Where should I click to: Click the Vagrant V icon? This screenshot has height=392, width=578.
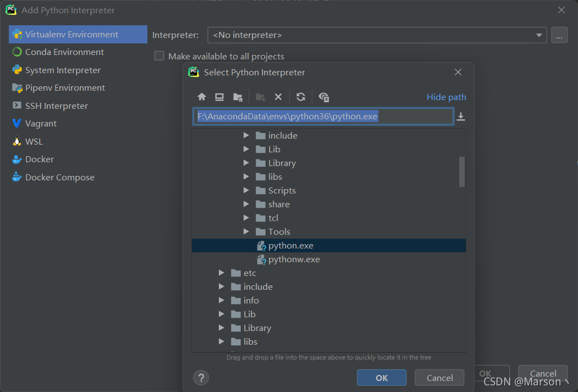point(17,123)
